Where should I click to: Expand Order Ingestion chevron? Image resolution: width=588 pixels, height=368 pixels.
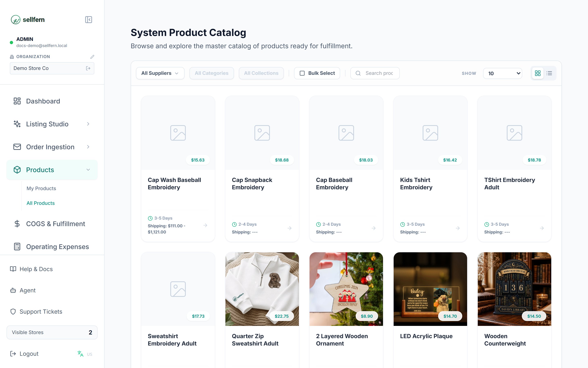point(88,147)
